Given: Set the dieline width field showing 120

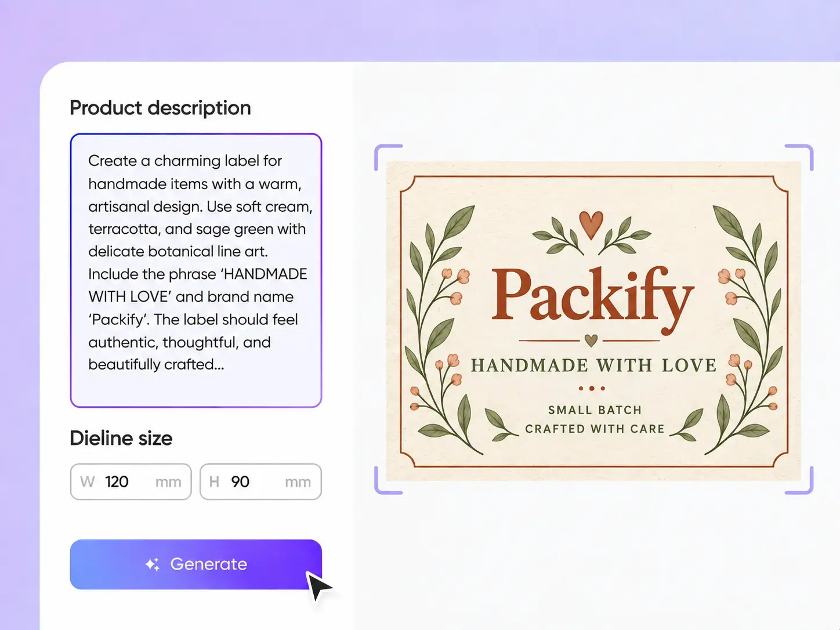Looking at the screenshot, I should tap(131, 481).
